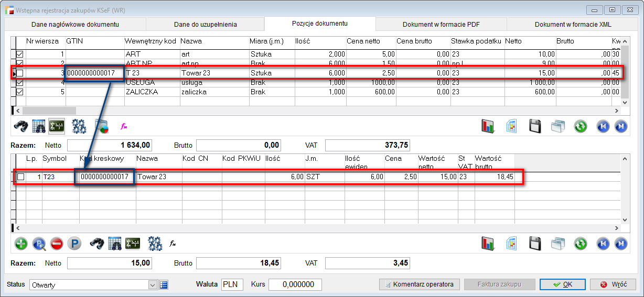This screenshot has height=297, width=644.
Task: Click upper VAT total field 373,75
Action: pos(367,145)
